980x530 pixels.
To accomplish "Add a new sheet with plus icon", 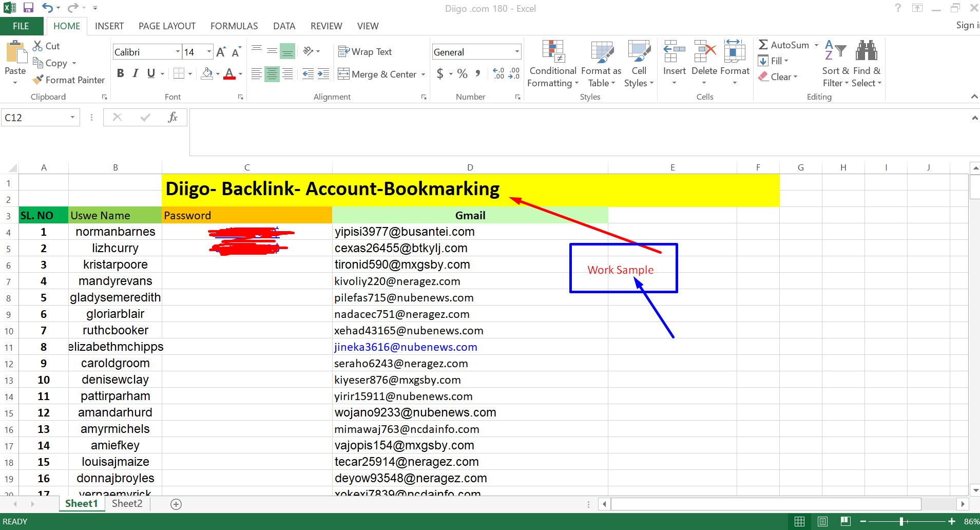I will (176, 504).
